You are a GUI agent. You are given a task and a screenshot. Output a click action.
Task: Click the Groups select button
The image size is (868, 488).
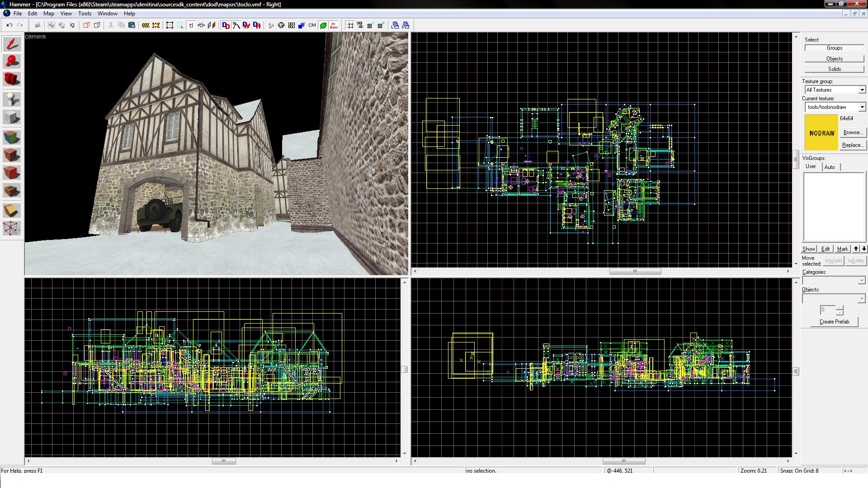pyautogui.click(x=835, y=48)
